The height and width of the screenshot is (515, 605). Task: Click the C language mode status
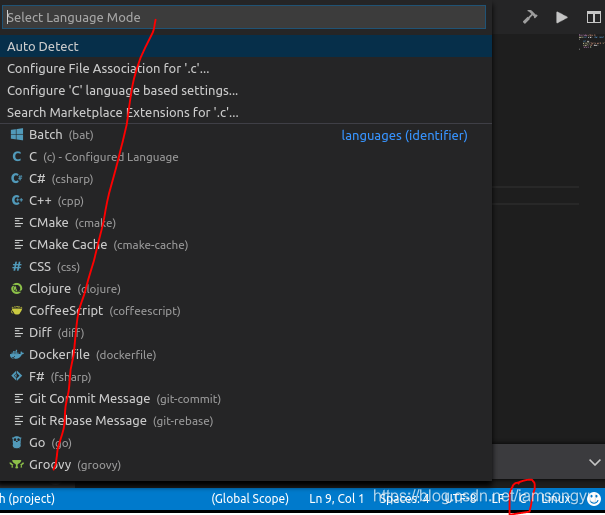(x=523, y=499)
